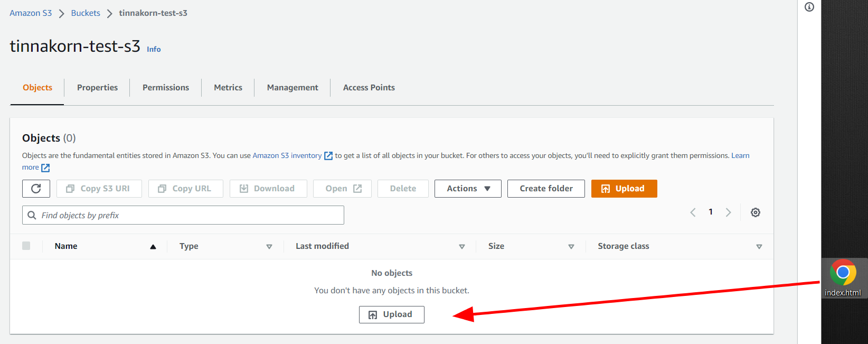868x344 pixels.
Task: Click tinnakorn-test-s3 breadcrumb text
Action: pos(153,13)
